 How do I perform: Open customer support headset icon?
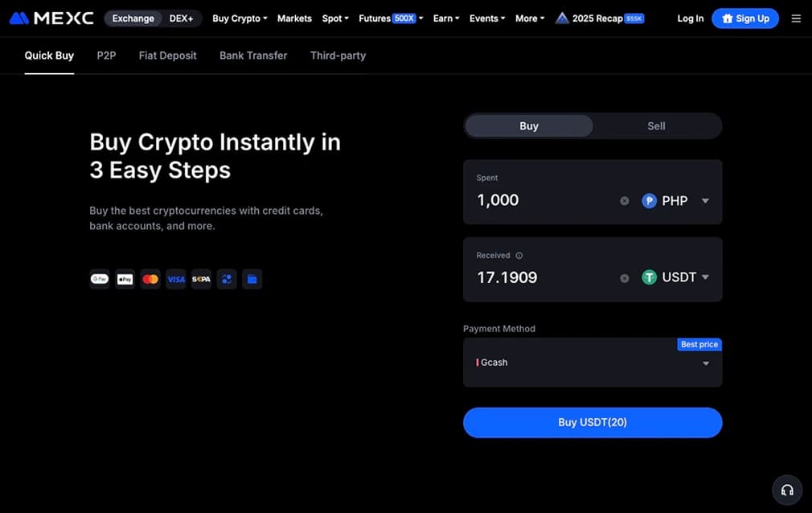click(x=787, y=490)
